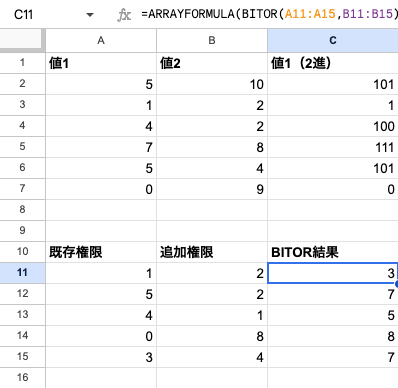
Task: Select row 11 header
Action: click(x=22, y=273)
